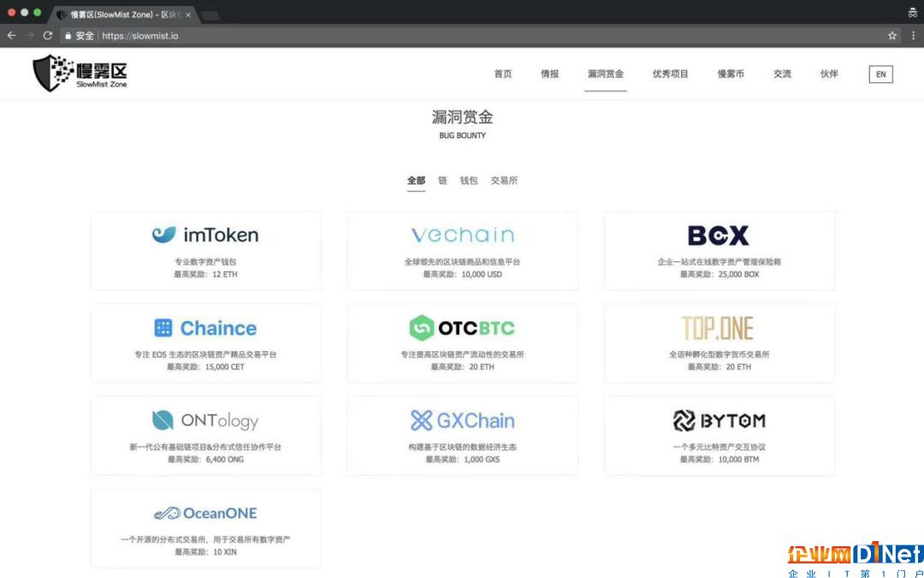Open the 交流 nav item
The image size is (924, 578).
tap(782, 74)
